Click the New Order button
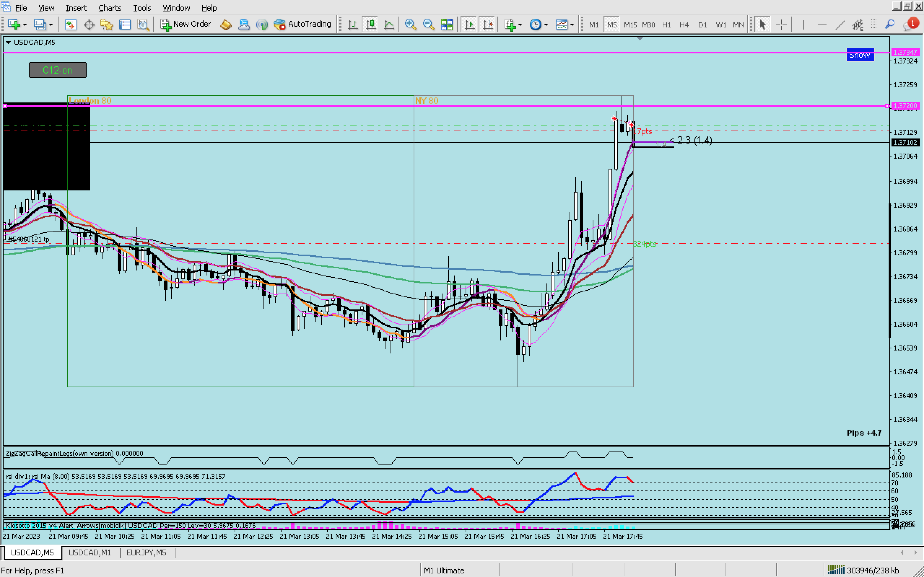Image resolution: width=924 pixels, height=577 pixels. (x=186, y=25)
